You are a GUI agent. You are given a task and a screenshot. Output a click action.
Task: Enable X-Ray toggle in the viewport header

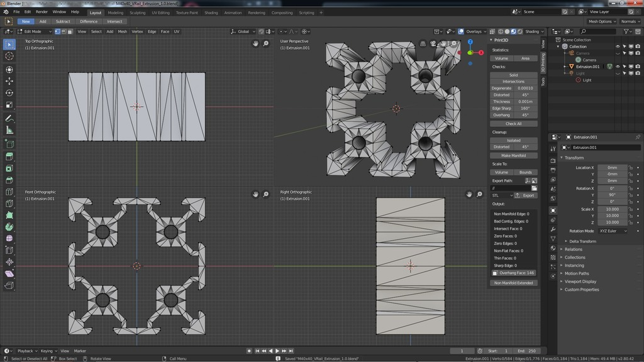[493, 31]
